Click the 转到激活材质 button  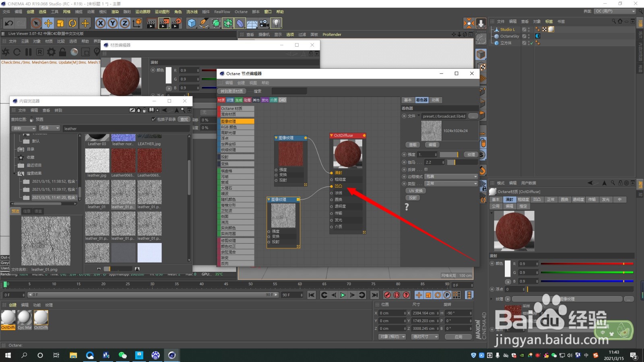point(231,91)
